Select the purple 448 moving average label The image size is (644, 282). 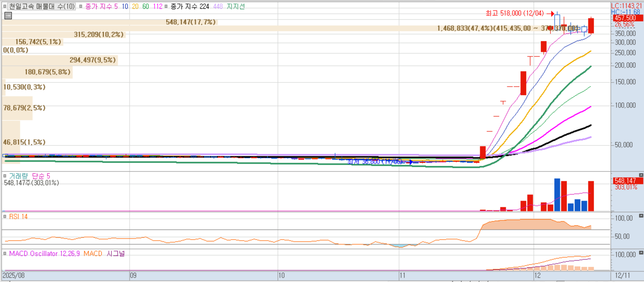pos(218,6)
